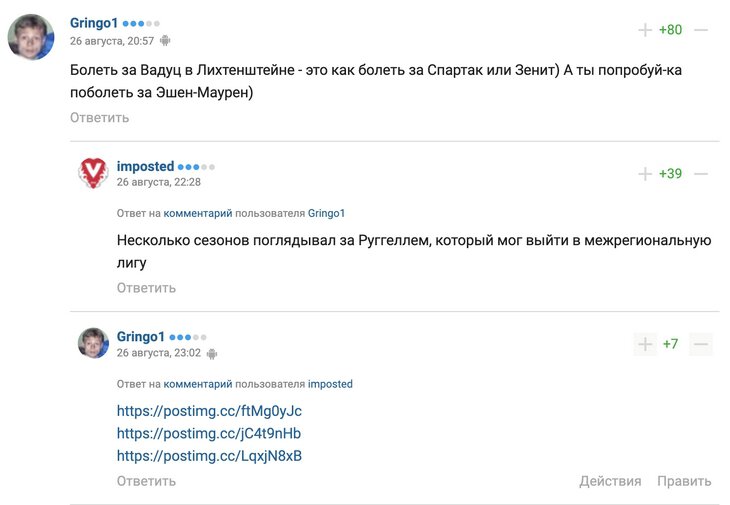Screen dimensions: 730x505
Task: Reply to Gringo1's top comment via Ответить
Action: [x=100, y=118]
